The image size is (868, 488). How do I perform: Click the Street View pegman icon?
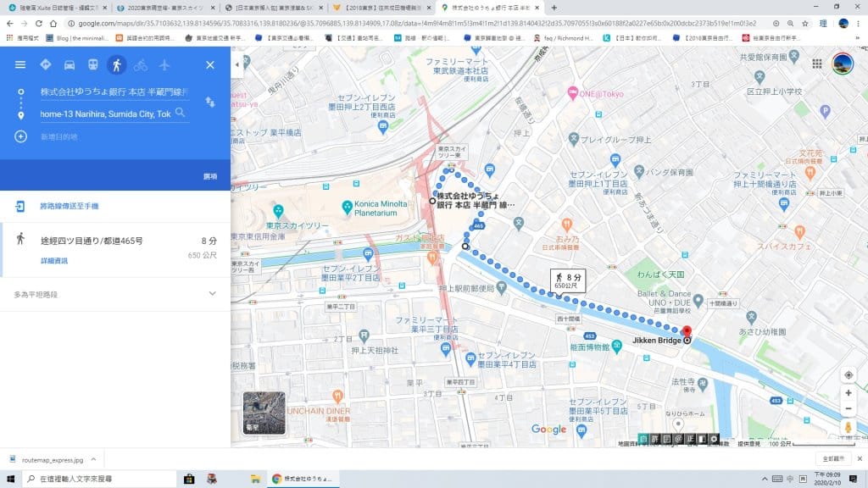pyautogui.click(x=849, y=430)
